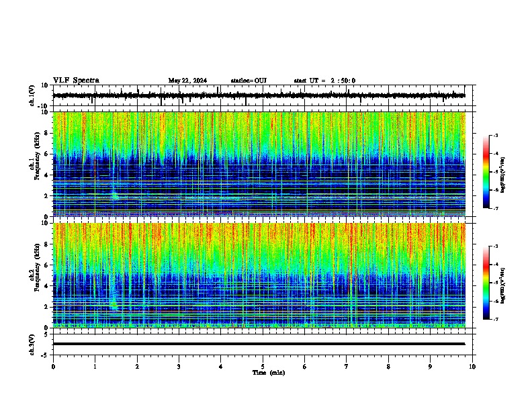Click the "Time (min)" axis label
532x411 pixels.
coord(269,373)
